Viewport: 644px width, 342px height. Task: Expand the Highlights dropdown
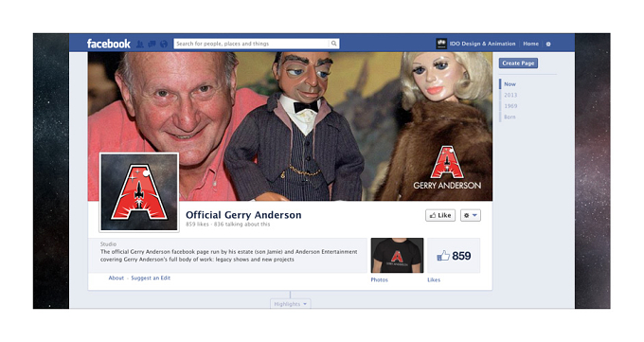click(291, 304)
